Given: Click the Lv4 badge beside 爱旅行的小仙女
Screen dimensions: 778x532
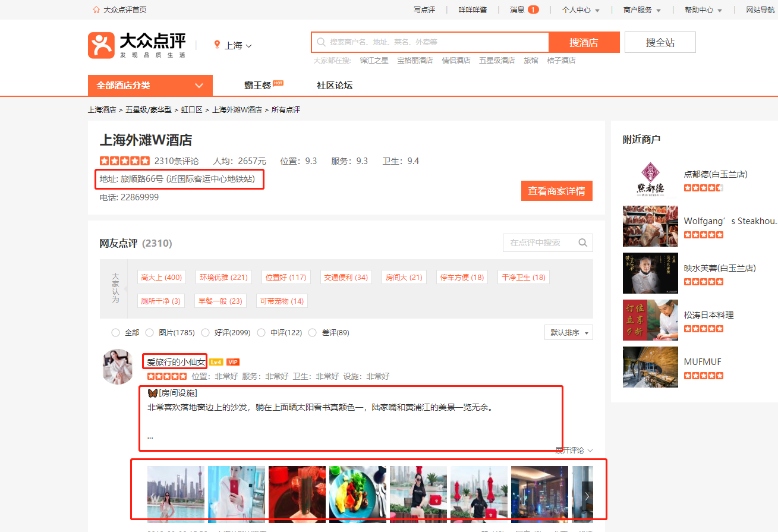Looking at the screenshot, I should [216, 362].
